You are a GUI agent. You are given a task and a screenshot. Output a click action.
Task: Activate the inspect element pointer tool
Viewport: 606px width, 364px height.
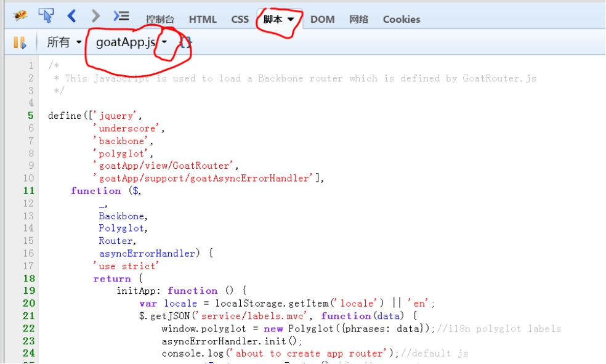click(x=46, y=16)
